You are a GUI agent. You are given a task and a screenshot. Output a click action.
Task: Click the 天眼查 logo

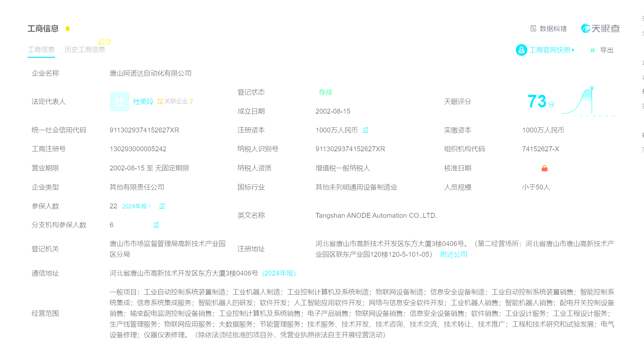coord(600,29)
